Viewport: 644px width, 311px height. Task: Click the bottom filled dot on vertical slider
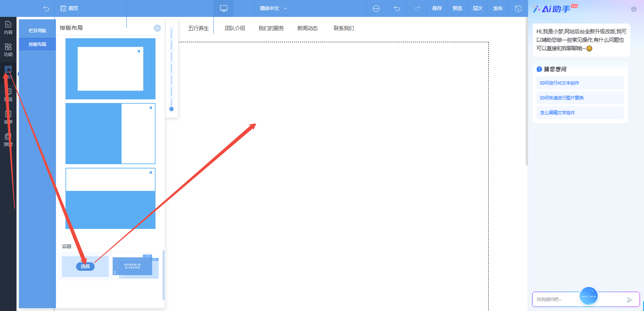(x=171, y=109)
